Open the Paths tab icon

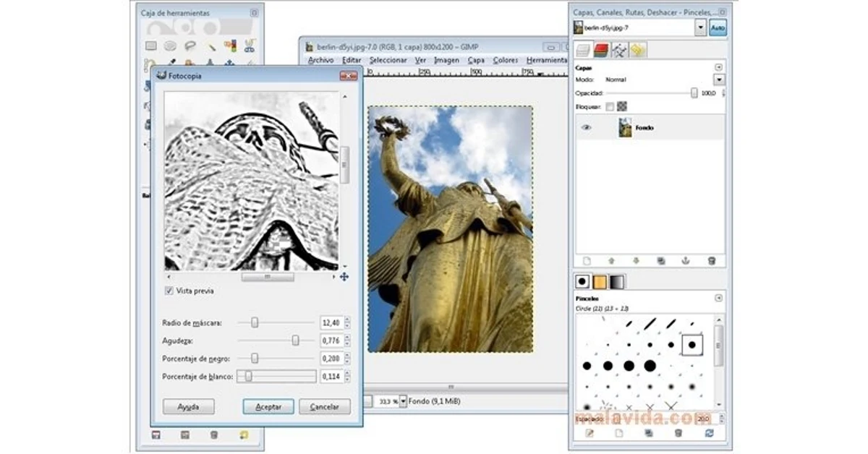click(619, 50)
